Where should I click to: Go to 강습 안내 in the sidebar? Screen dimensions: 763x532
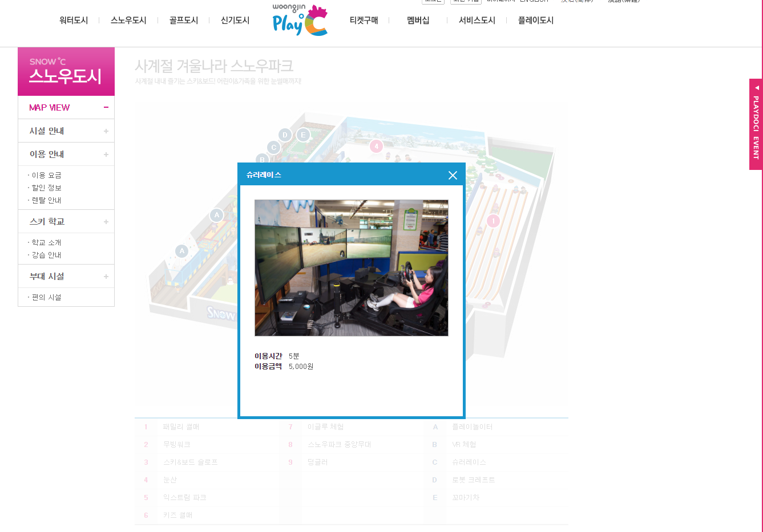[x=47, y=255]
